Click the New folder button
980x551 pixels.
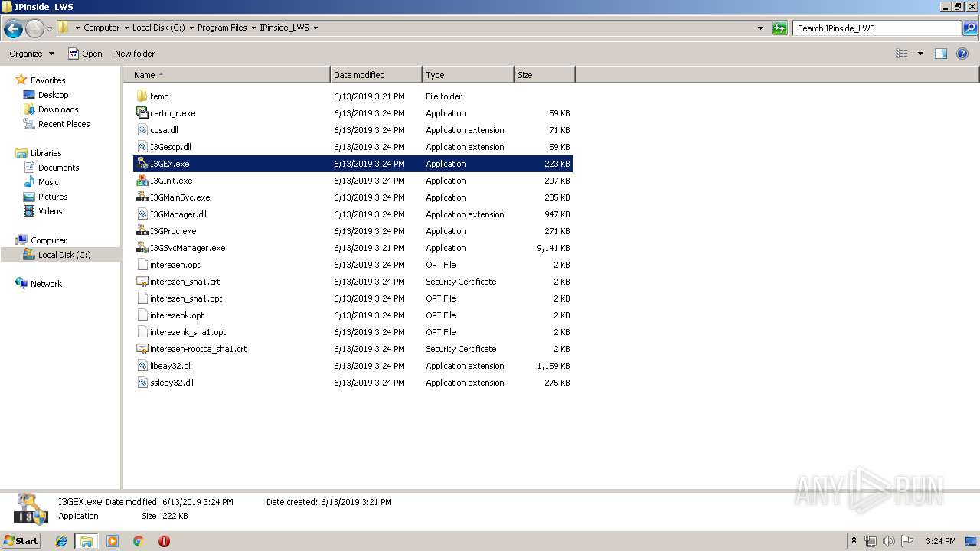coord(135,54)
